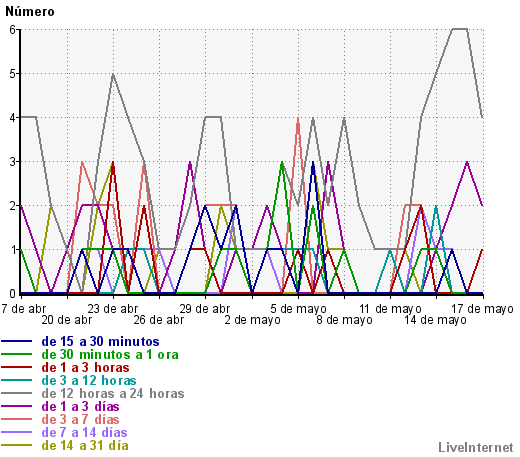Click the salmon legend line swatch
Viewport: 520px width, 457px height.
(x=17, y=419)
